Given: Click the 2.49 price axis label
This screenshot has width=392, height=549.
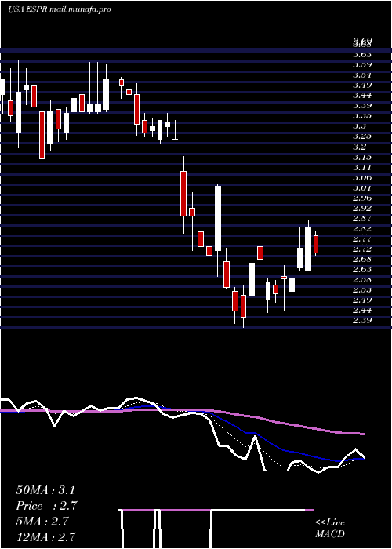Looking at the screenshot, I should click(x=362, y=300).
